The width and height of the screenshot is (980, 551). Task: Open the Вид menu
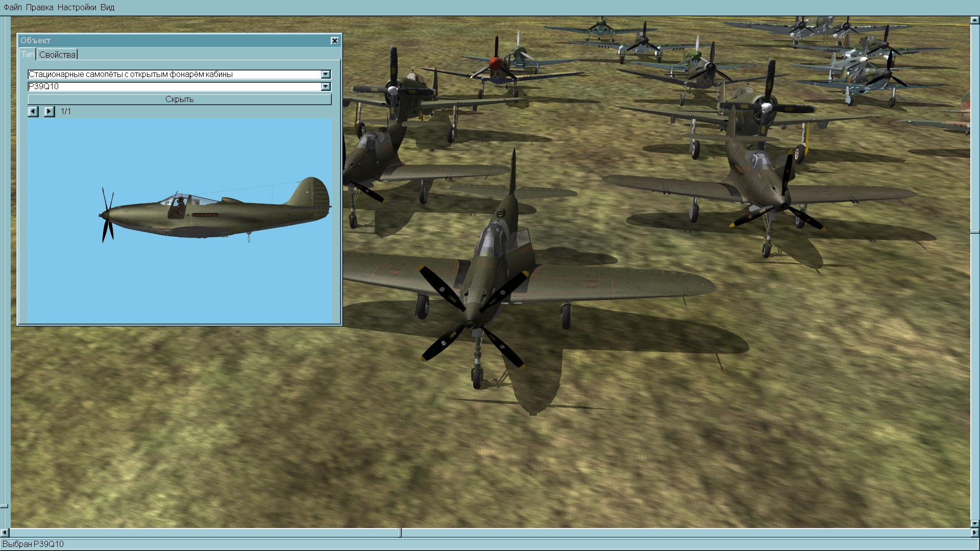point(107,7)
